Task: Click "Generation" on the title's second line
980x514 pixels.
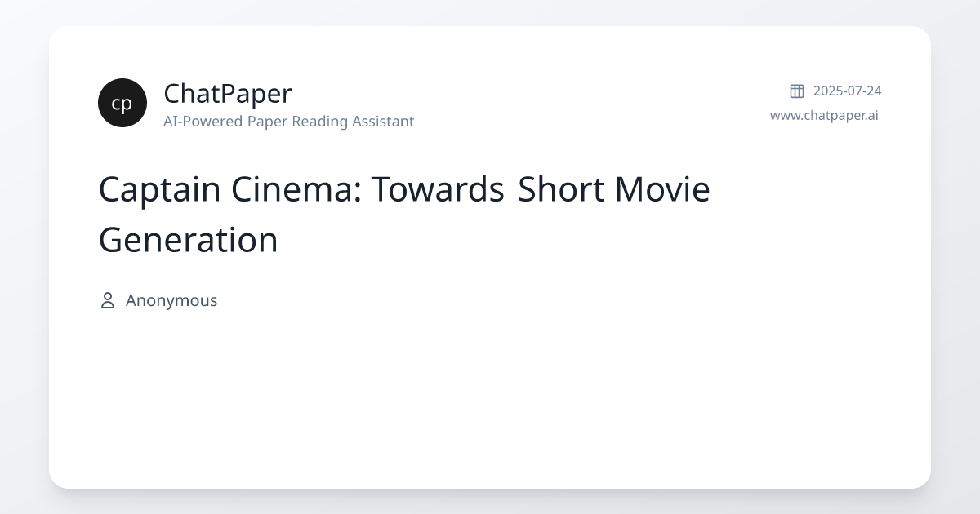Action: [x=188, y=240]
